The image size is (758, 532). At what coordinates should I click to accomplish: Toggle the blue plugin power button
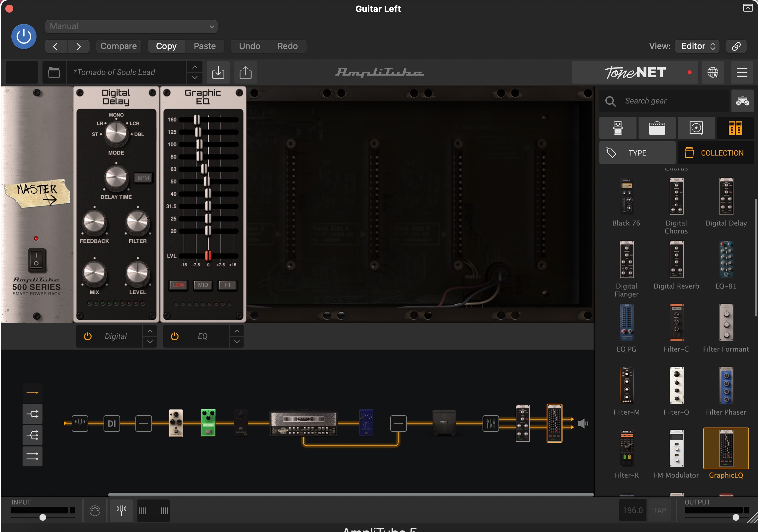click(x=24, y=36)
